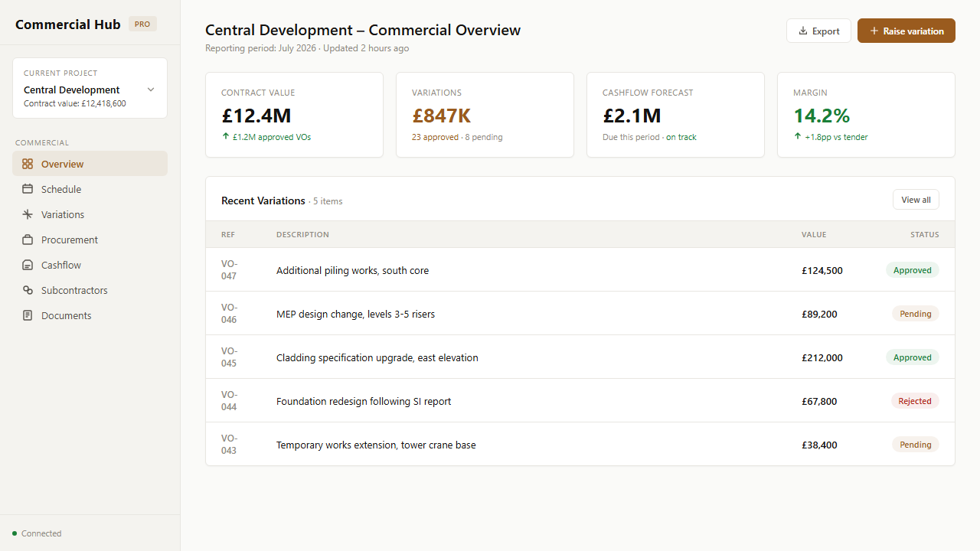Viewport: 980px width, 551px height.
Task: Click the Approved badge for cladding upgrade
Action: 913,357
